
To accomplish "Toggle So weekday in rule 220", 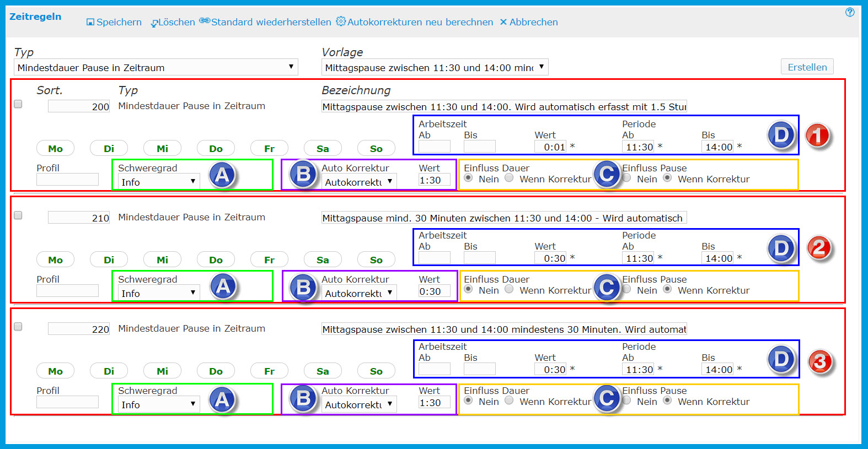I will coord(376,371).
